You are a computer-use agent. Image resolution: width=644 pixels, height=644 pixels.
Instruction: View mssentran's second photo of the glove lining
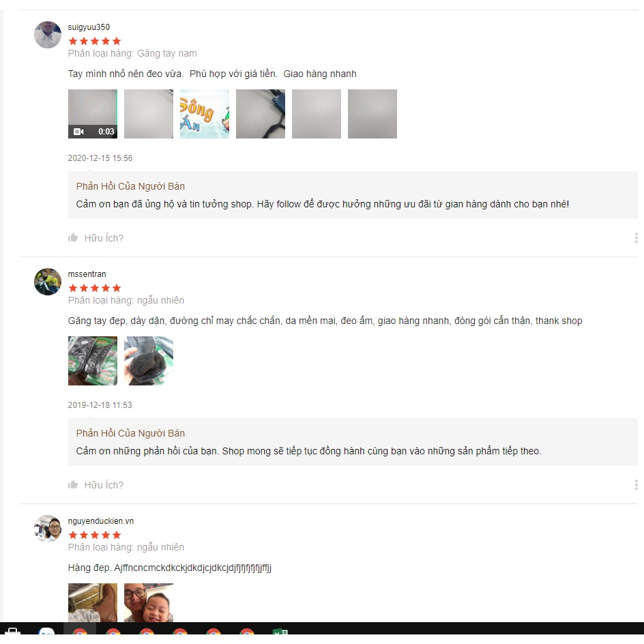[x=149, y=361]
